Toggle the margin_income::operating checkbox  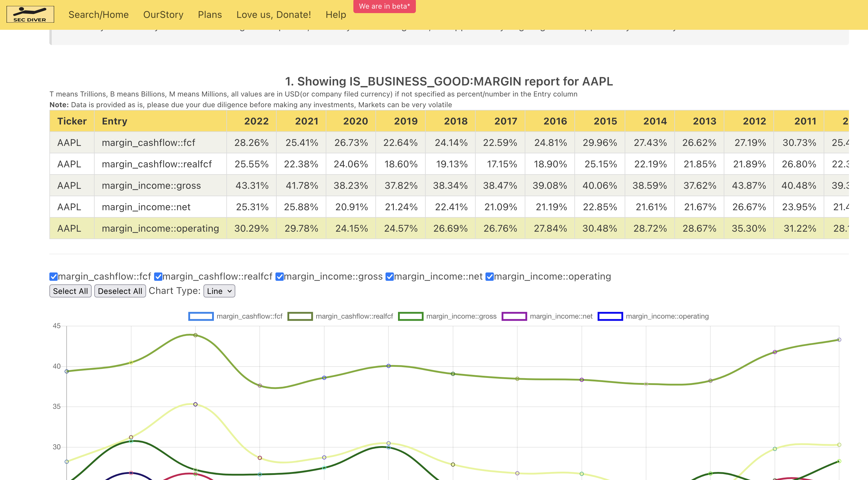pyautogui.click(x=490, y=277)
